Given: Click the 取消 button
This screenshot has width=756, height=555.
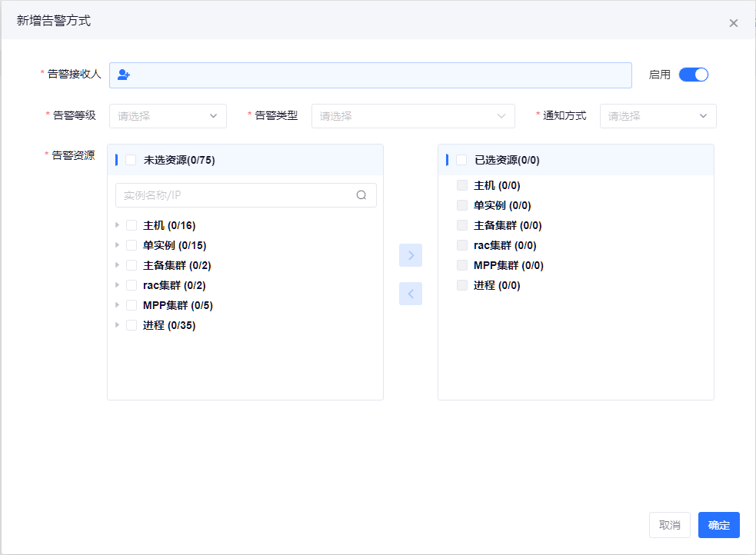Looking at the screenshot, I should tap(669, 525).
